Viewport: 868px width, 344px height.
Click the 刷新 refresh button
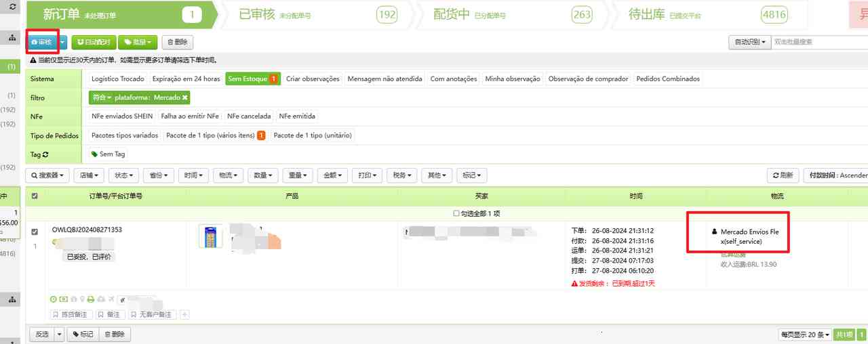coord(782,175)
